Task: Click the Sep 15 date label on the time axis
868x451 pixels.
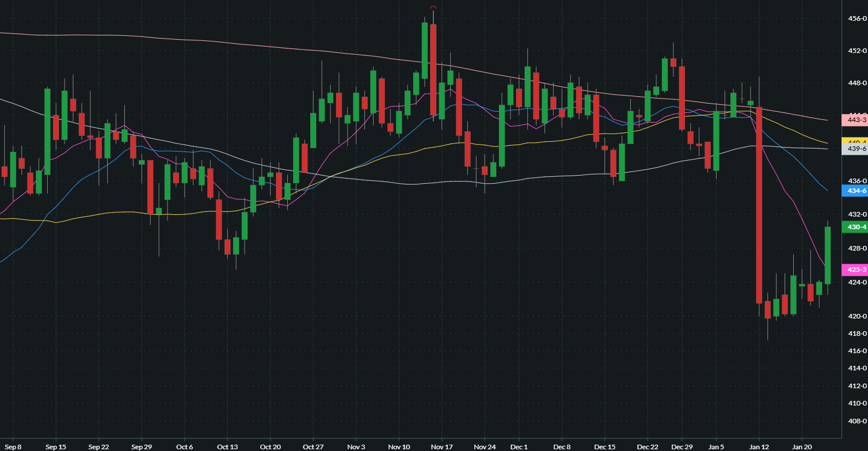Action: (55, 446)
